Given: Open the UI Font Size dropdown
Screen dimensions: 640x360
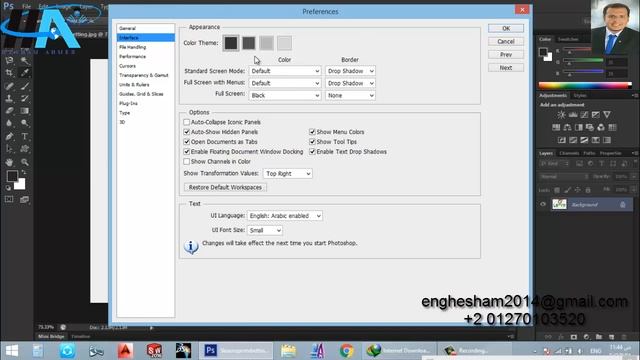Looking at the screenshot, I should tap(264, 230).
